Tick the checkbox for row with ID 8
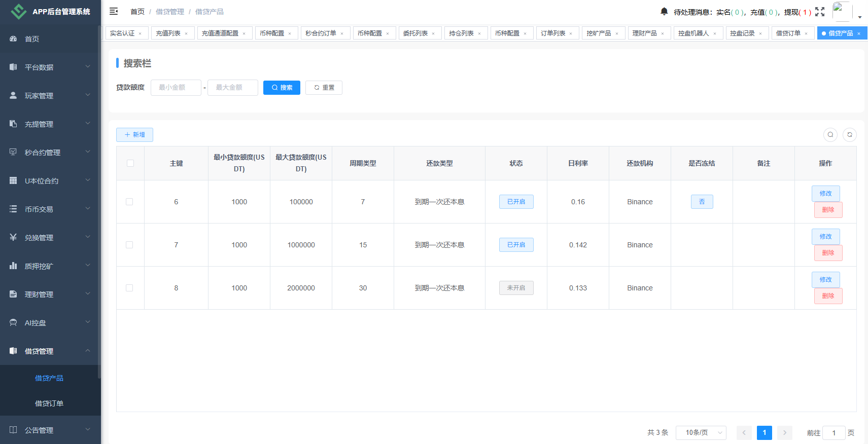This screenshot has width=868, height=444. pos(129,288)
